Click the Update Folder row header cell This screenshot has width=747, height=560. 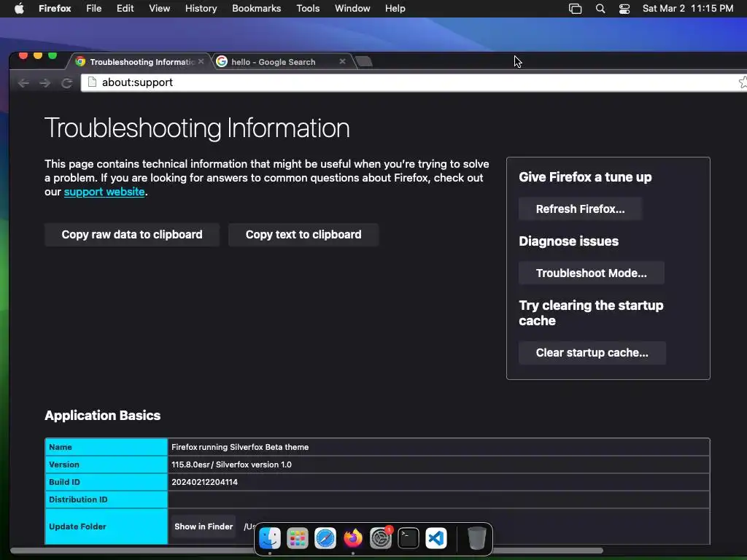click(x=107, y=526)
